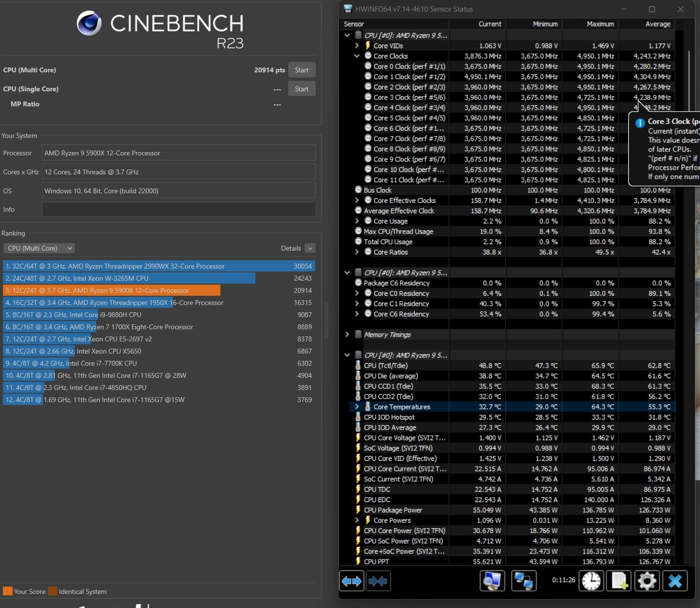The width and height of the screenshot is (700, 608).
Task: Expand the Core Usage row
Action: [357, 221]
